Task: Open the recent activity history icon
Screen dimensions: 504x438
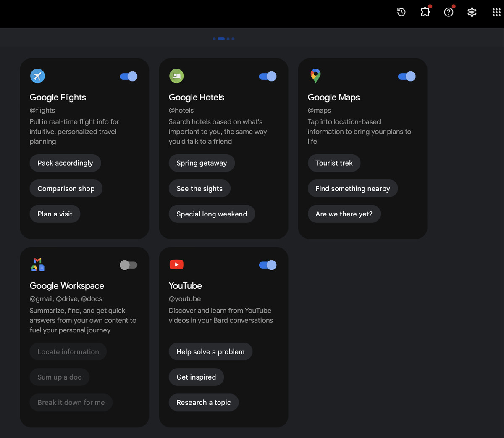Action: coord(402,12)
